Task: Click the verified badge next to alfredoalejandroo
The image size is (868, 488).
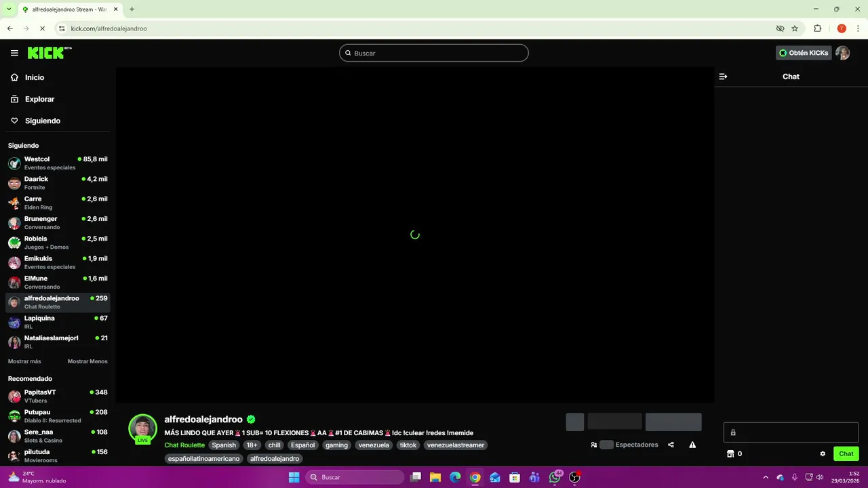Action: click(251, 420)
